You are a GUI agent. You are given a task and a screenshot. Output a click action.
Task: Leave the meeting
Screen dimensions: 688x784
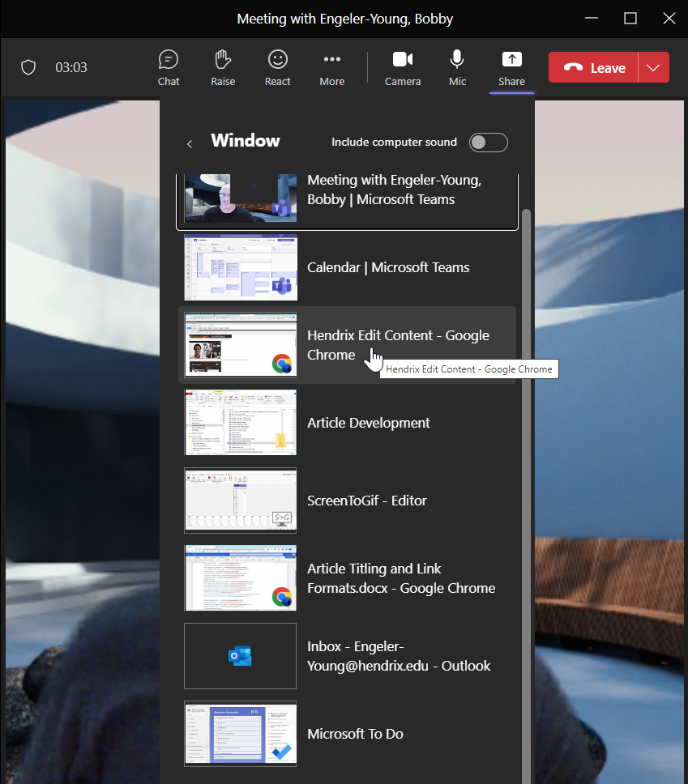pos(593,67)
